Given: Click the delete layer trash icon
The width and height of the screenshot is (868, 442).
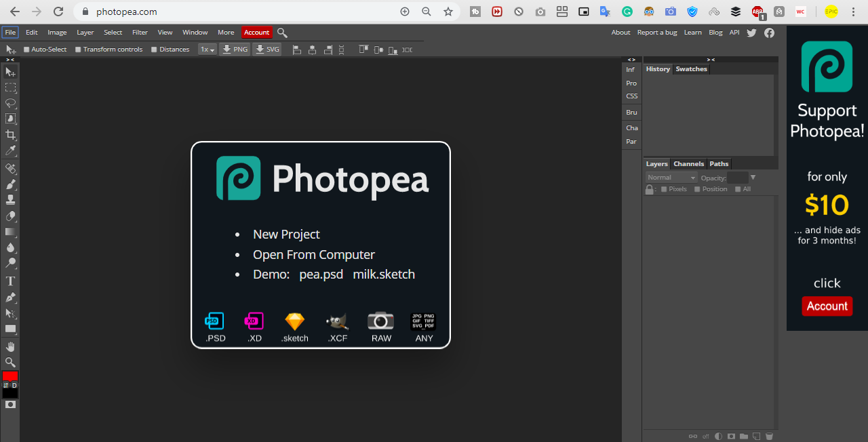Looking at the screenshot, I should pos(769,436).
